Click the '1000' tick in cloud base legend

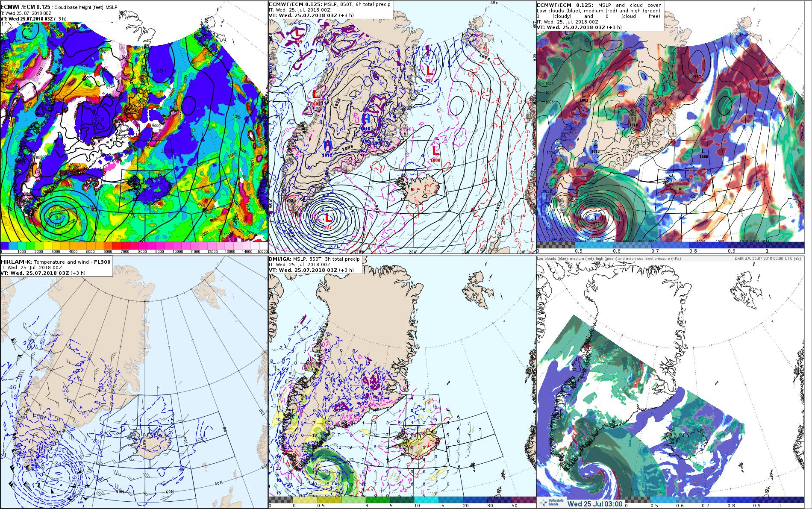pyautogui.click(x=21, y=251)
